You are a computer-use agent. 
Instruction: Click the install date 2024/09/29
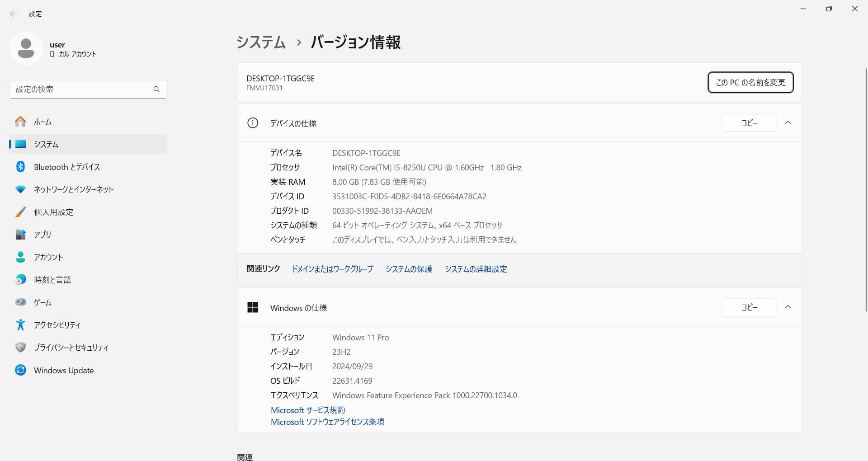point(352,366)
